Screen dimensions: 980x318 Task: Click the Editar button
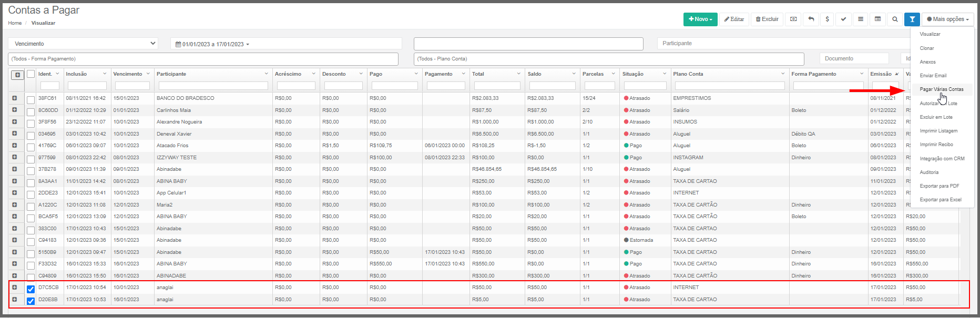[x=734, y=19]
